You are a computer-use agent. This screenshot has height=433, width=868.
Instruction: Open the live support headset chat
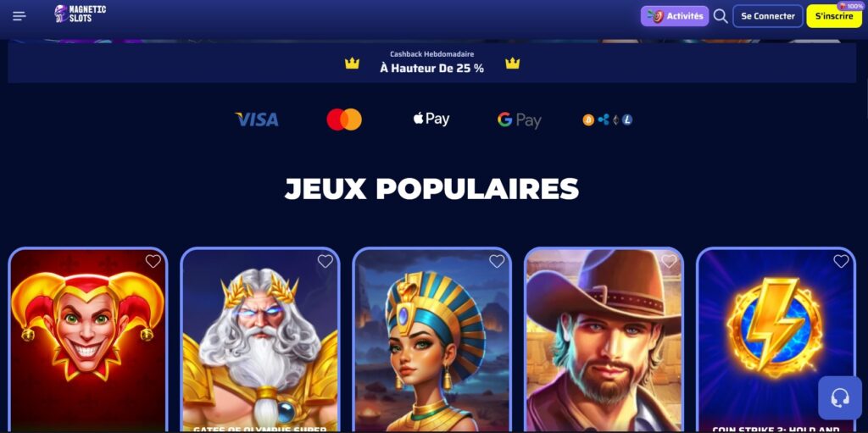pyautogui.click(x=840, y=397)
